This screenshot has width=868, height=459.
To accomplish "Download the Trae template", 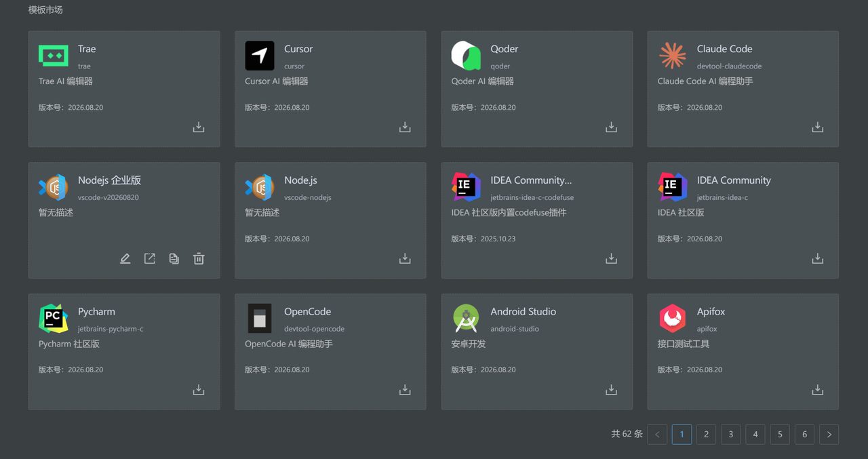I will (x=199, y=127).
